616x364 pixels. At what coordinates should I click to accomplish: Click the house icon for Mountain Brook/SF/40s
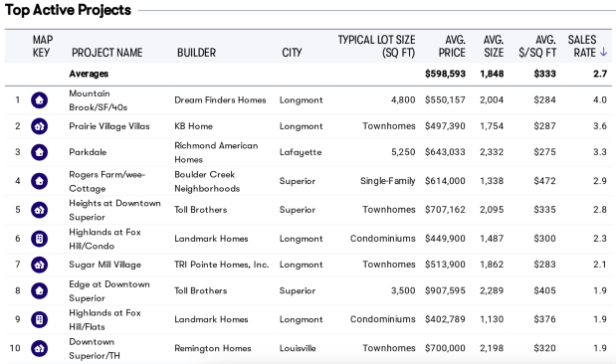click(39, 100)
